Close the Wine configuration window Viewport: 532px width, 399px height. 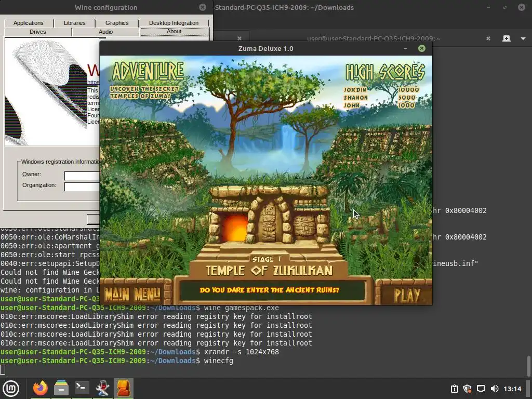[203, 7]
